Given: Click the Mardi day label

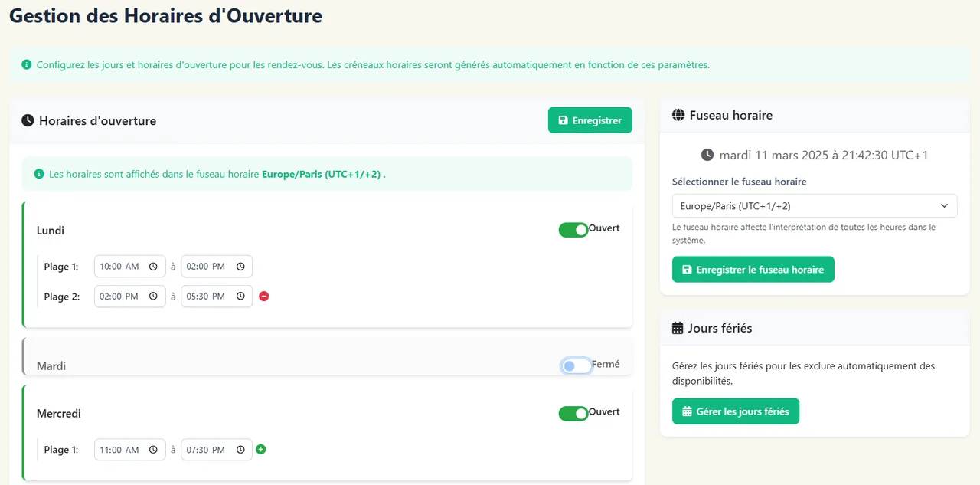Looking at the screenshot, I should [51, 366].
